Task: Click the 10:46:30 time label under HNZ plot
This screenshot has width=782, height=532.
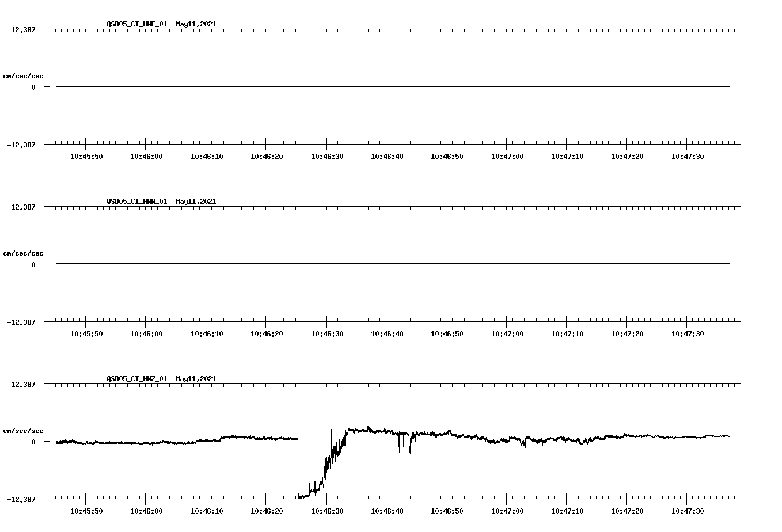Action: [x=328, y=510]
